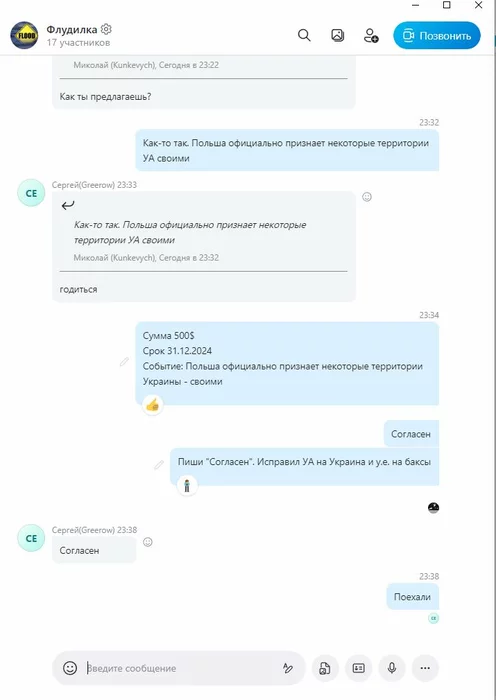Open thumbs-up reaction on Сумма 500$ message
The image size is (496, 700).
pyautogui.click(x=153, y=405)
